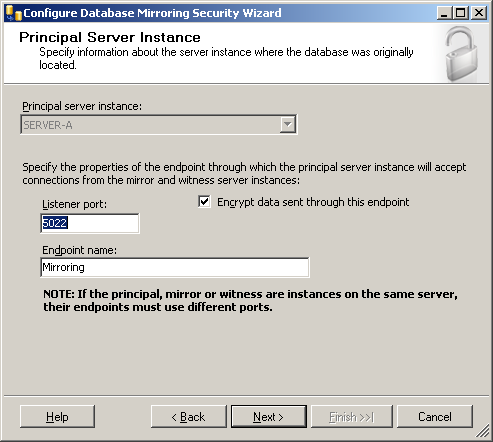Click the resize grip at the window corner

pyautogui.click(x=483, y=431)
